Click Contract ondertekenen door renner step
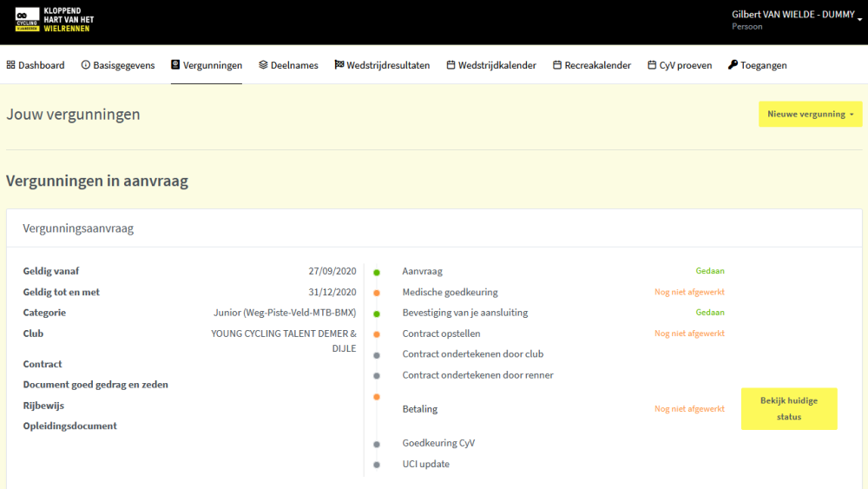Image resolution: width=868 pixels, height=489 pixels. click(x=477, y=375)
